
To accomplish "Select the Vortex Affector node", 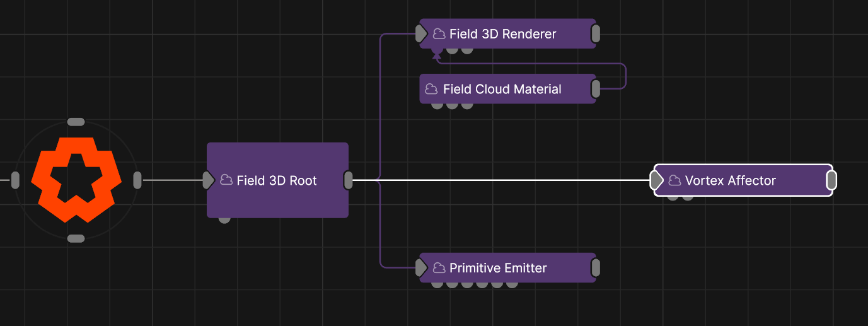I will coord(743,180).
